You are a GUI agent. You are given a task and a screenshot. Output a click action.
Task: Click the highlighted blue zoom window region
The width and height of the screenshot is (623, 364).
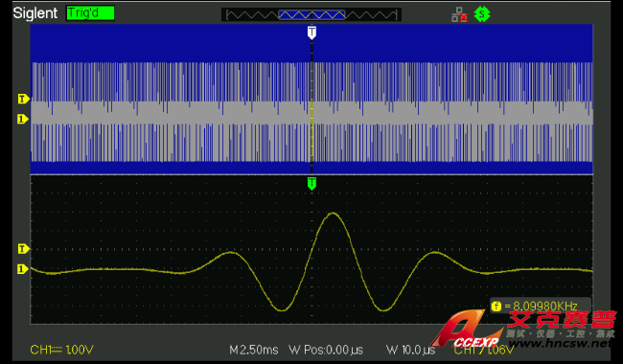click(311, 15)
